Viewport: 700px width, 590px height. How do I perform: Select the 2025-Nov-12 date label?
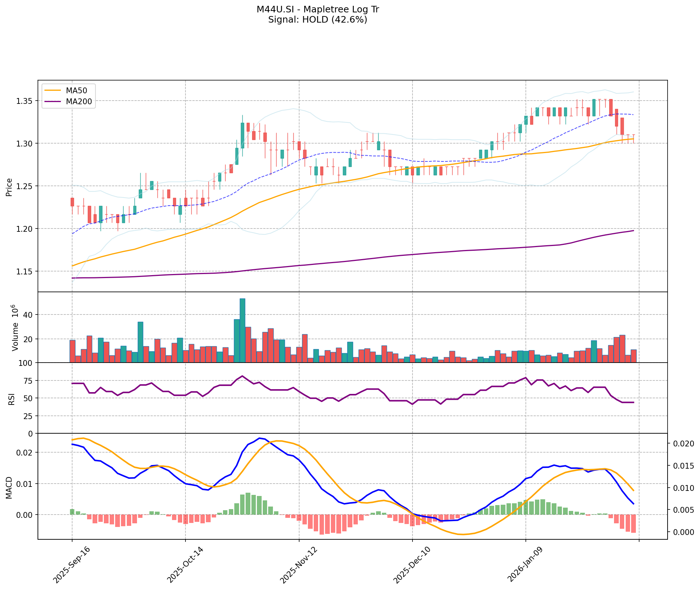pos(298,565)
